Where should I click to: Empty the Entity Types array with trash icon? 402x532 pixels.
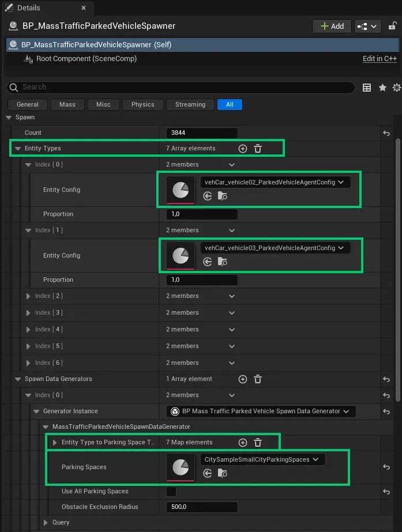(258, 149)
